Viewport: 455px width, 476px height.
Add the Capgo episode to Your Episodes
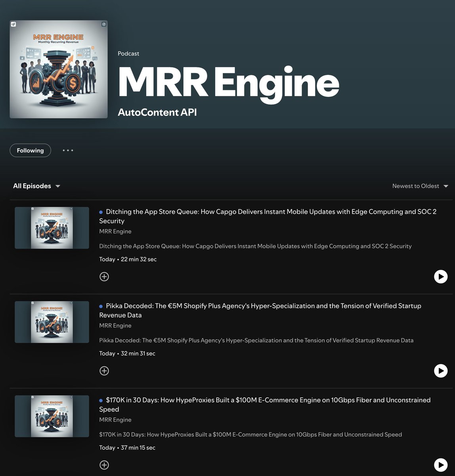(x=104, y=276)
